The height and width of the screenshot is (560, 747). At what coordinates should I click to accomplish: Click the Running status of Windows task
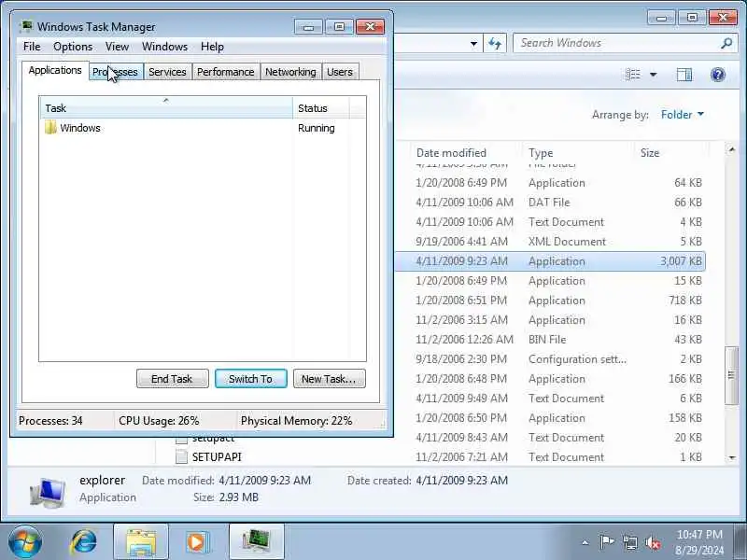pos(317,128)
